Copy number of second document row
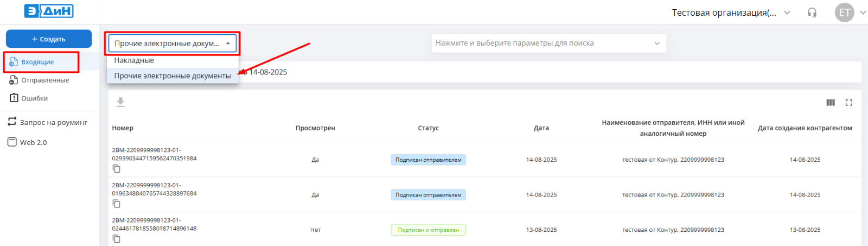The width and height of the screenshot is (868, 246). (116, 204)
